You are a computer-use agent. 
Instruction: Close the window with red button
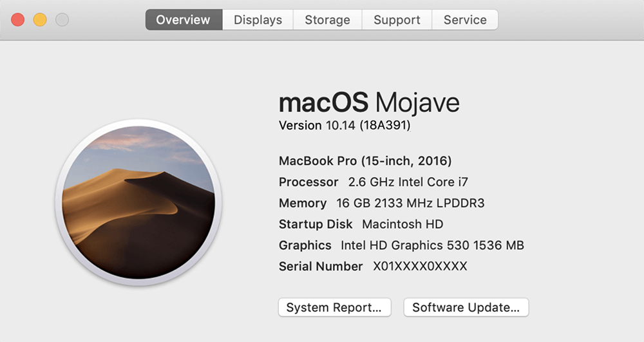coord(17,20)
